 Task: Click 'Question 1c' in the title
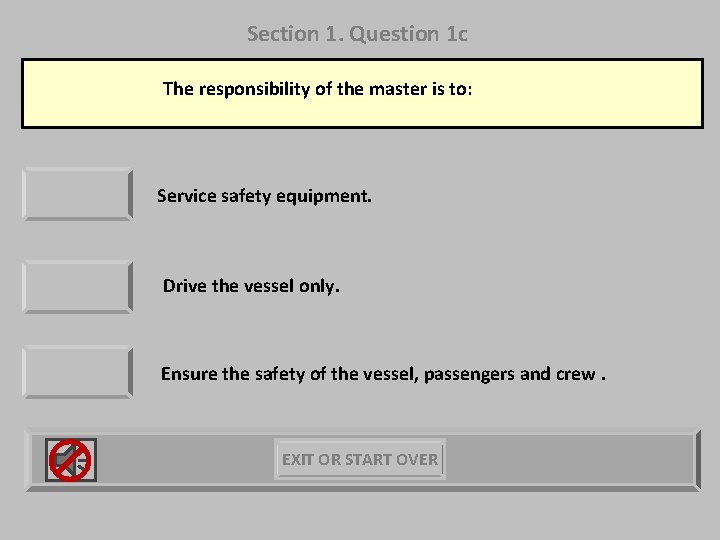[x=409, y=34]
